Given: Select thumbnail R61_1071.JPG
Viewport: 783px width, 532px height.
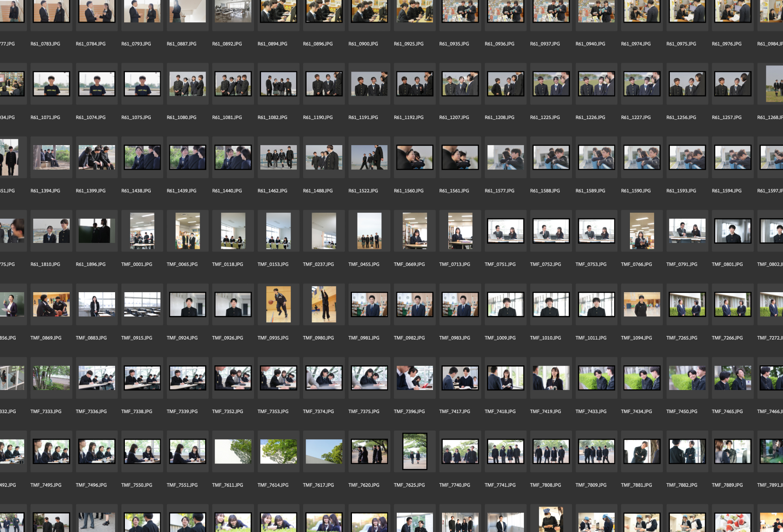Looking at the screenshot, I should point(51,84).
